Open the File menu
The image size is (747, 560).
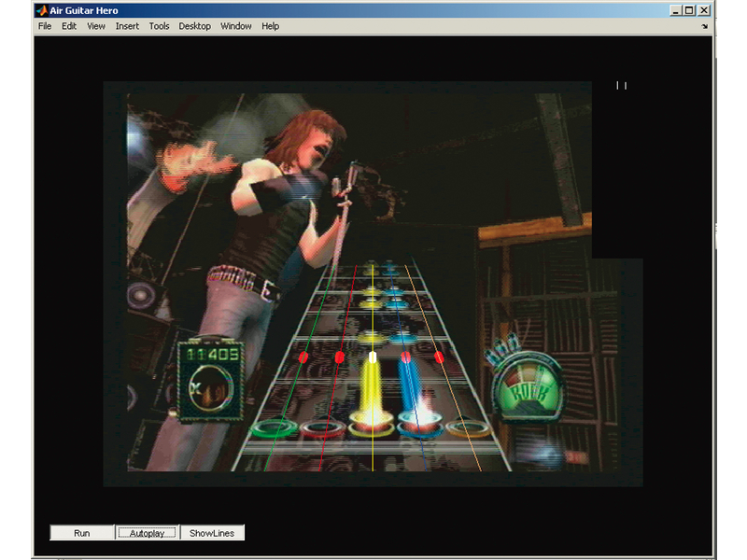coord(45,26)
